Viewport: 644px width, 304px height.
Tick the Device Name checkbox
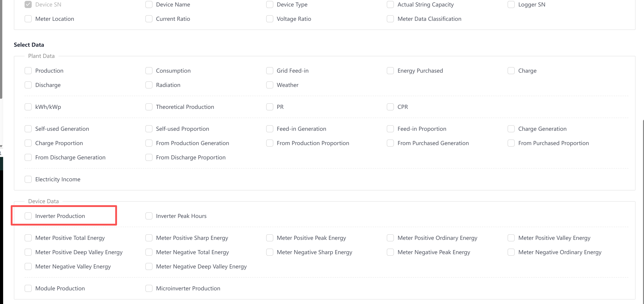point(149,4)
